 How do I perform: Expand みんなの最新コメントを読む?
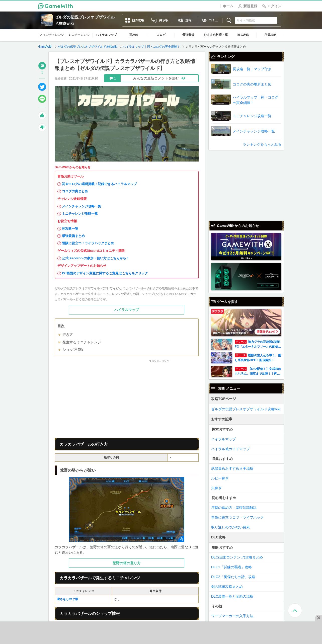(159, 78)
